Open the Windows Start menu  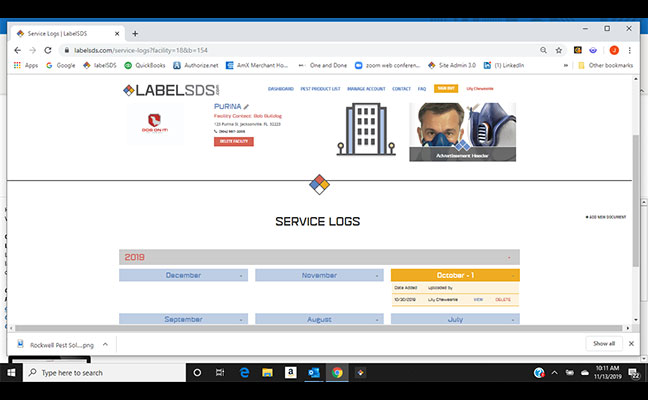tap(11, 373)
